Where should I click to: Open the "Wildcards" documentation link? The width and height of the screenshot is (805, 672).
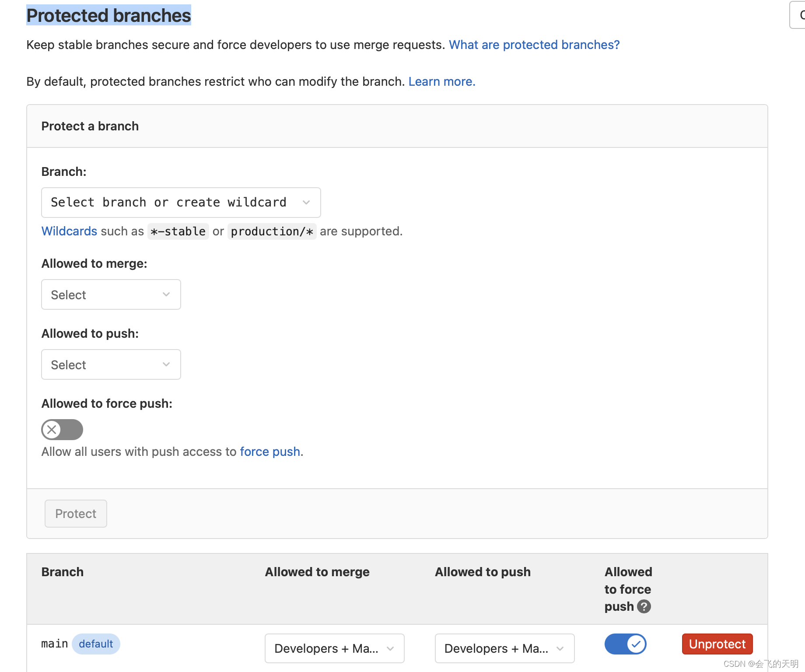[69, 231]
